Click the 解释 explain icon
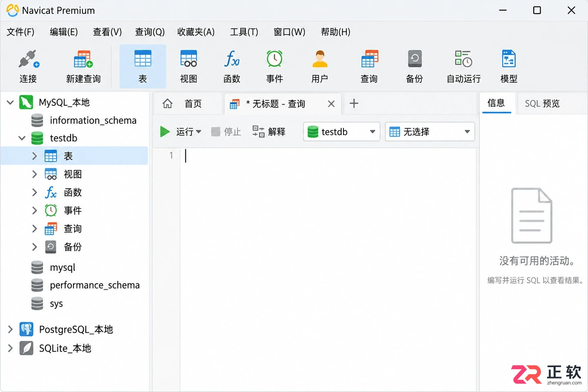This screenshot has height=392, width=588. point(258,131)
